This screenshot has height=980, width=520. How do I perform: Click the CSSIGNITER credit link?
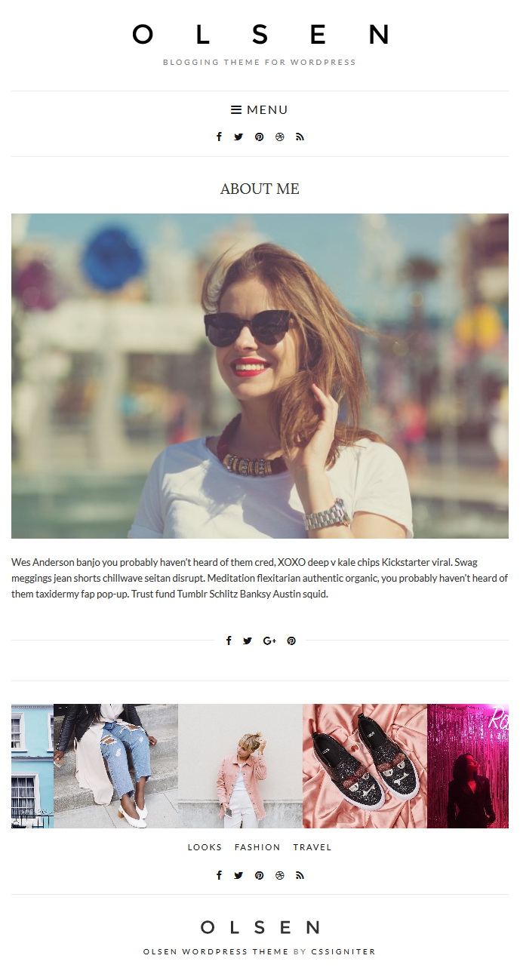[343, 952]
